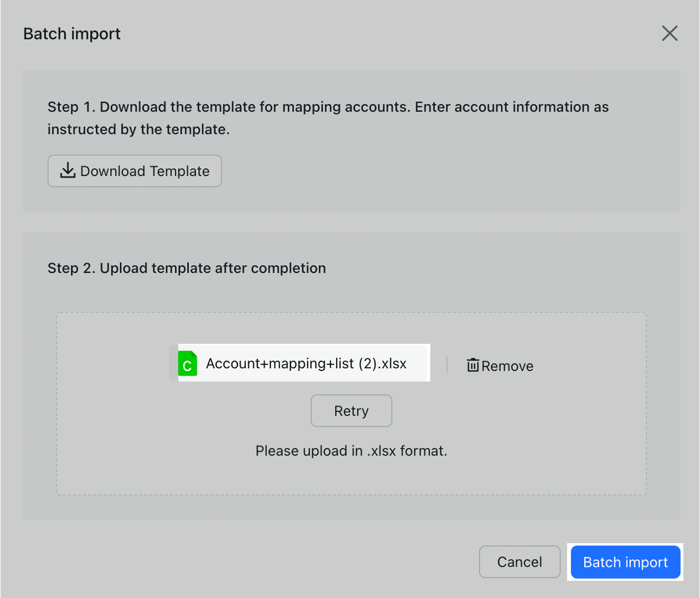Click the trash can icon
This screenshot has width=700, height=598.
[x=472, y=365]
